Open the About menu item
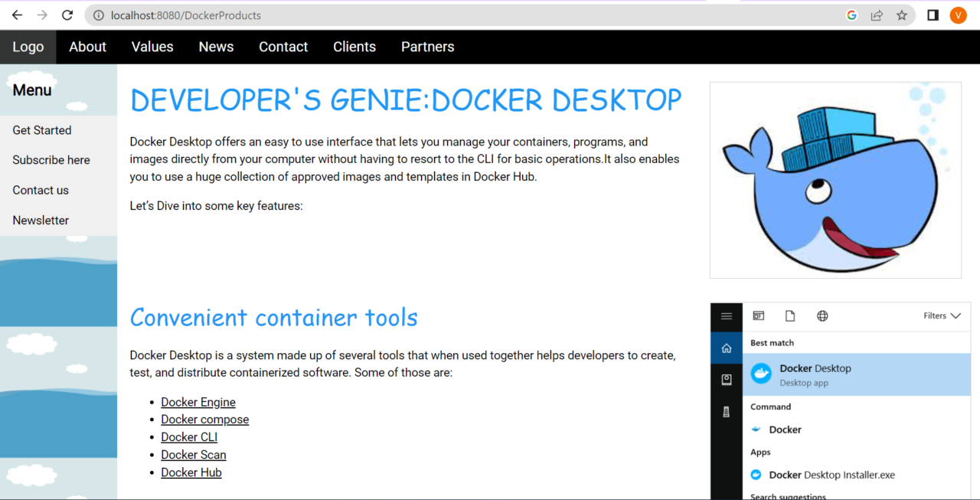Viewport: 980px width, 500px height. click(87, 47)
